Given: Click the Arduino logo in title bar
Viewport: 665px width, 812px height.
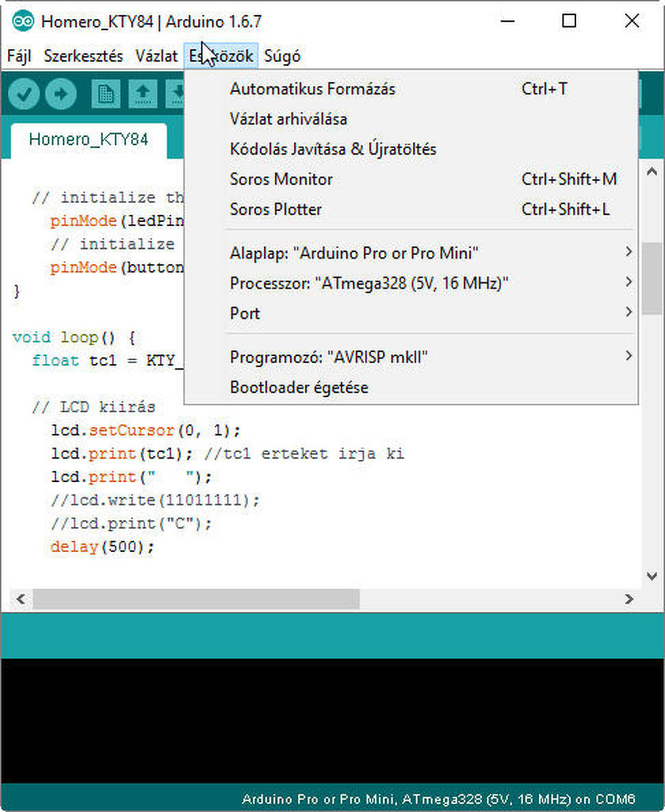Looking at the screenshot, I should coord(22,21).
